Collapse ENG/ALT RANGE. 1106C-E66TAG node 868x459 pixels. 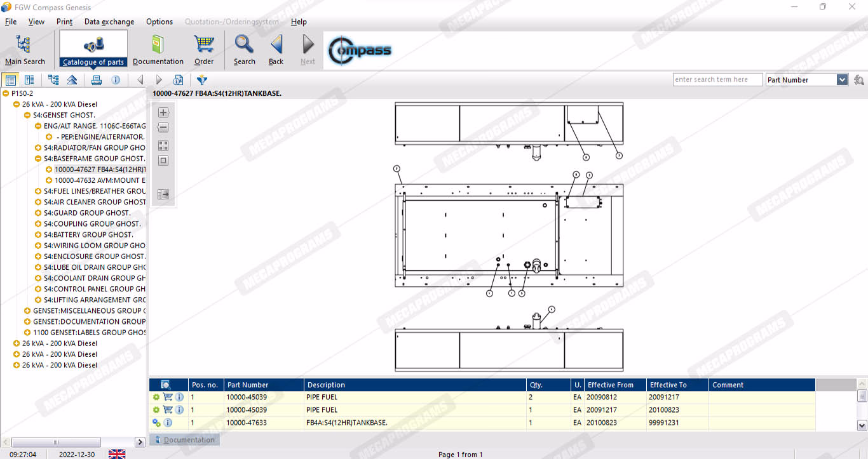click(38, 126)
